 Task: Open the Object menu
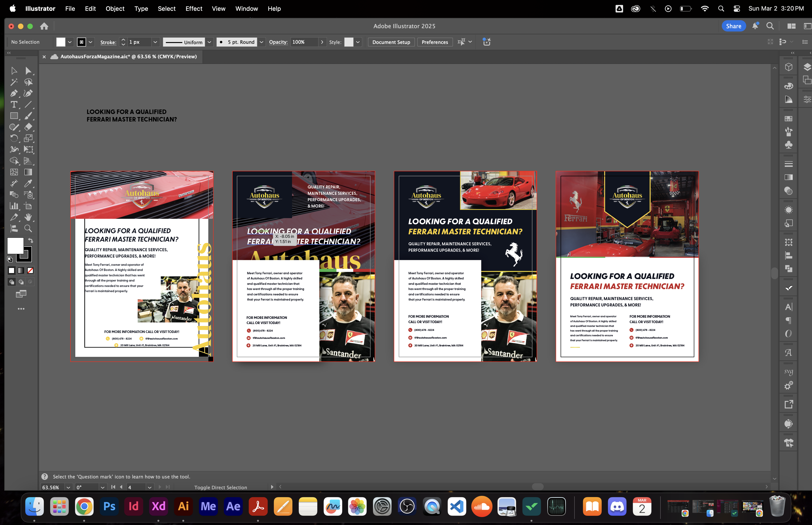pyautogui.click(x=115, y=8)
